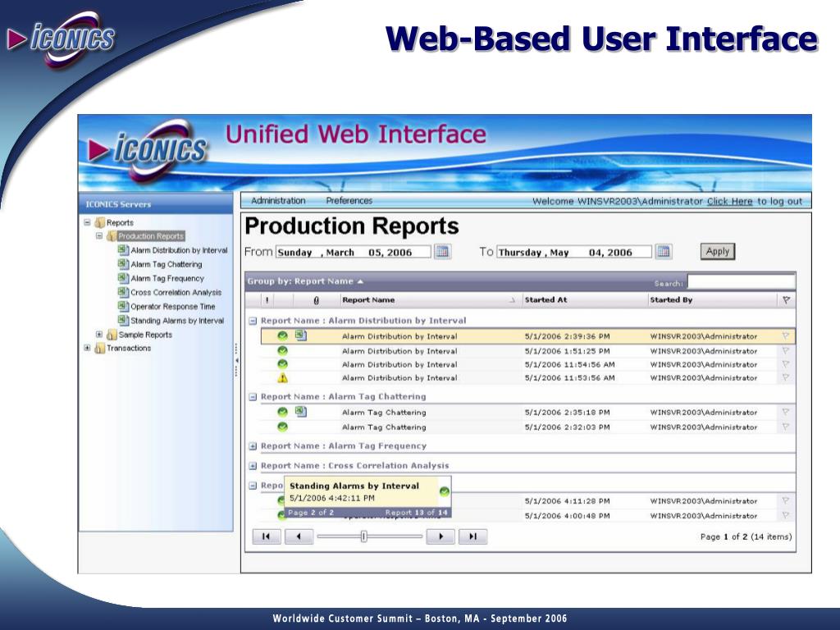Click the filter icon on the 1:51:25 PM row

pyautogui.click(x=785, y=351)
